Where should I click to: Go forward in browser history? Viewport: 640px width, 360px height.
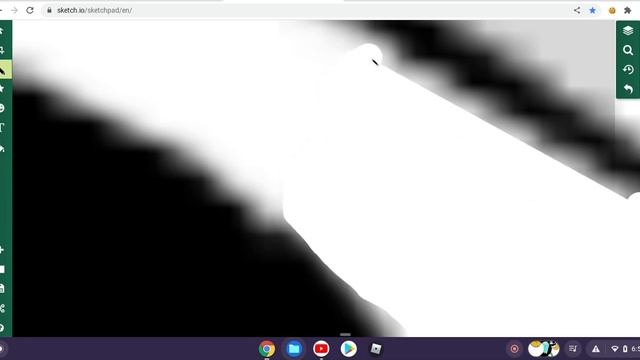coord(14,10)
